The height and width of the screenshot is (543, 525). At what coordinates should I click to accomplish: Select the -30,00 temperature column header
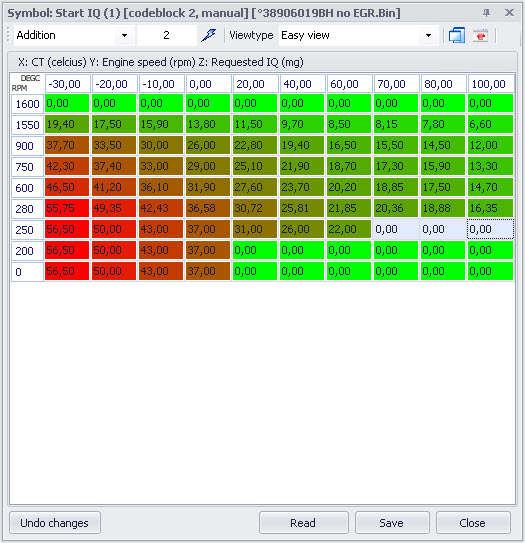click(x=68, y=84)
